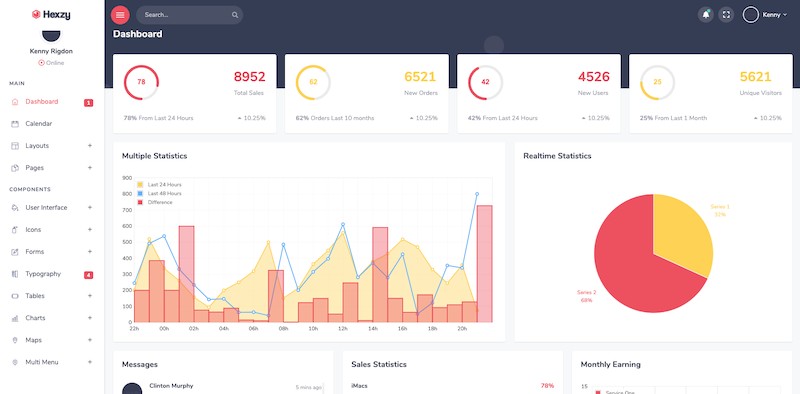Click the red hamburger menu button
The image size is (800, 394).
[120, 15]
